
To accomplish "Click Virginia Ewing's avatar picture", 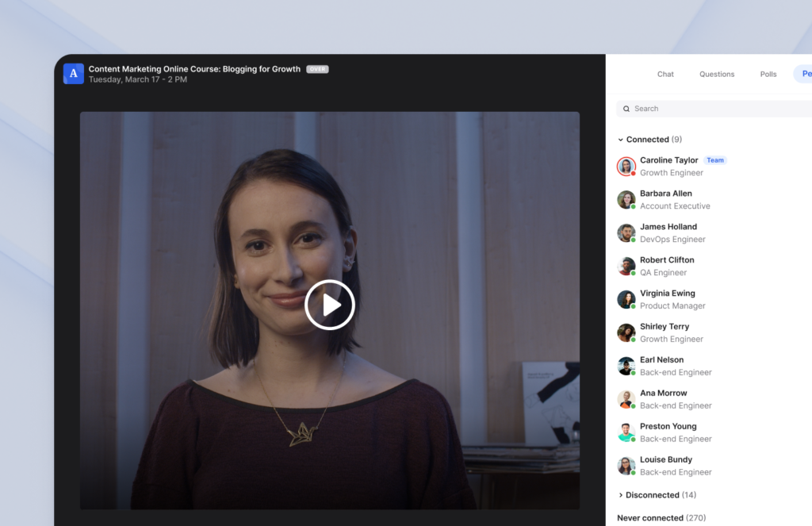I will [x=626, y=299].
